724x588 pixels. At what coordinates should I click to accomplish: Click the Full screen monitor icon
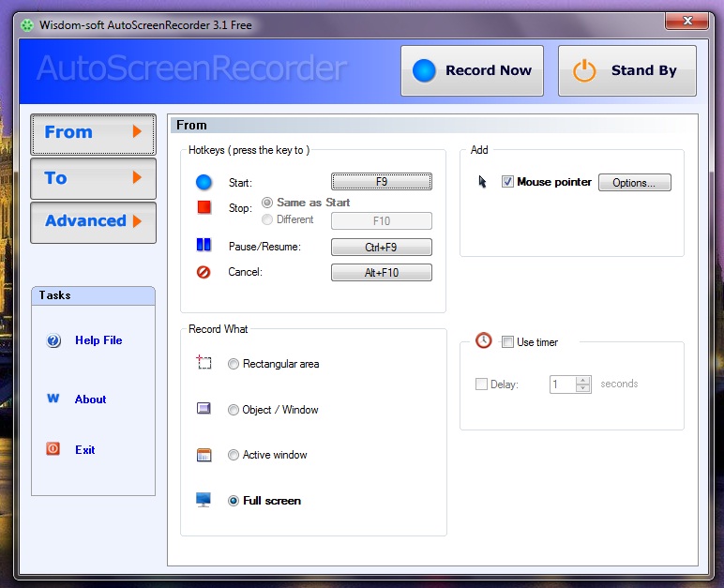204,499
